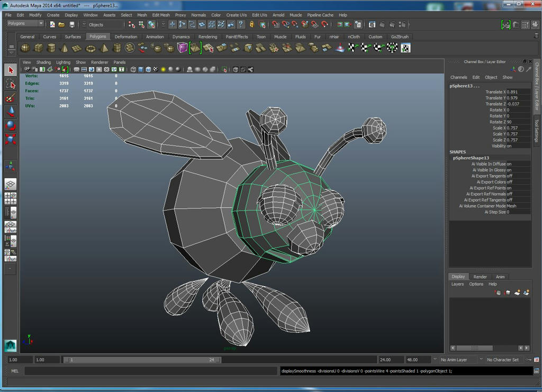Click the pSphereShape13 shape node name

pos(471,158)
